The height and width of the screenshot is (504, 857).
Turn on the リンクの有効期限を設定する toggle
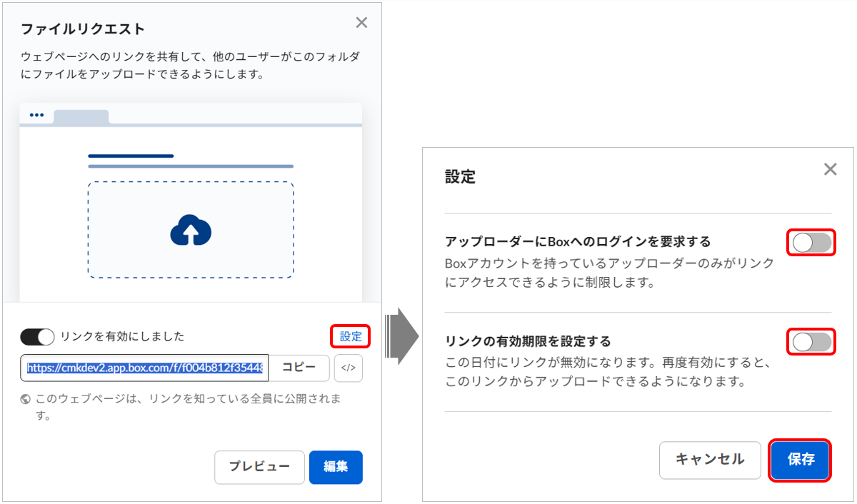pos(812,343)
